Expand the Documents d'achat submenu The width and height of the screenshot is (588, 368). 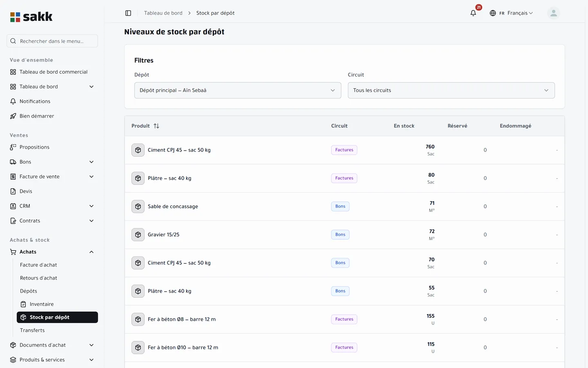coord(91,345)
